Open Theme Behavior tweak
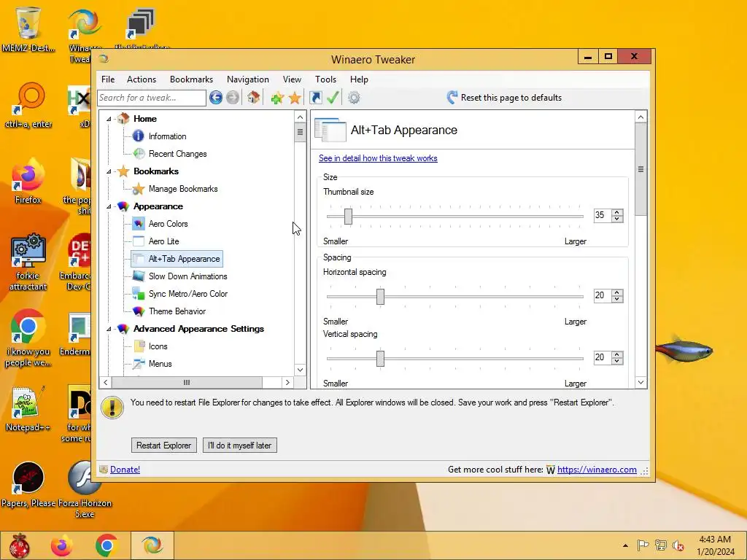This screenshot has width=747, height=560. [177, 311]
